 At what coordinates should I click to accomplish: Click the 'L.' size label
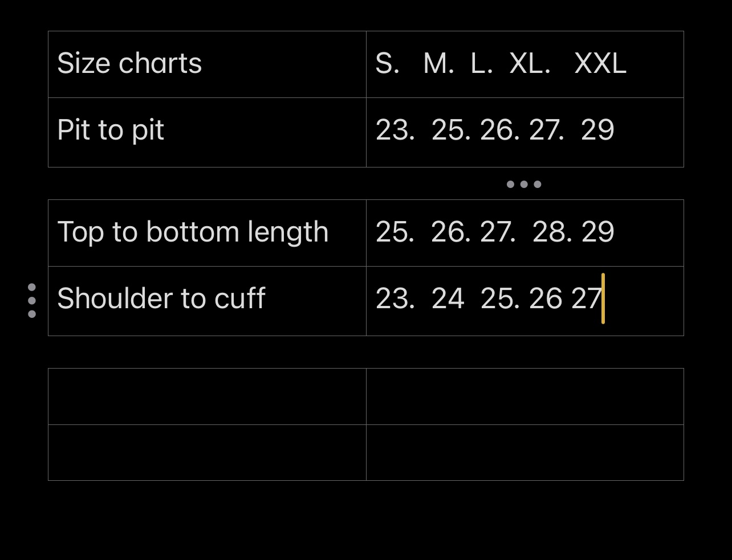[x=482, y=63]
